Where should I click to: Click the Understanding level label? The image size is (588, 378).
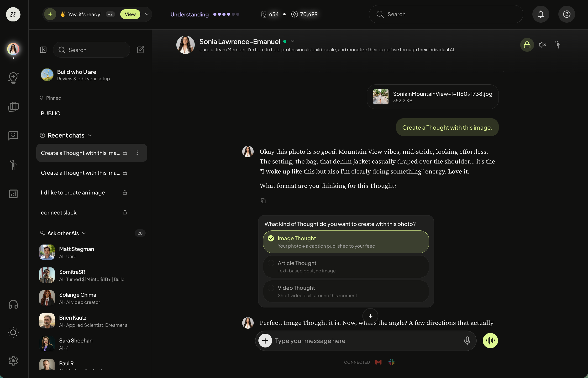pyautogui.click(x=189, y=15)
